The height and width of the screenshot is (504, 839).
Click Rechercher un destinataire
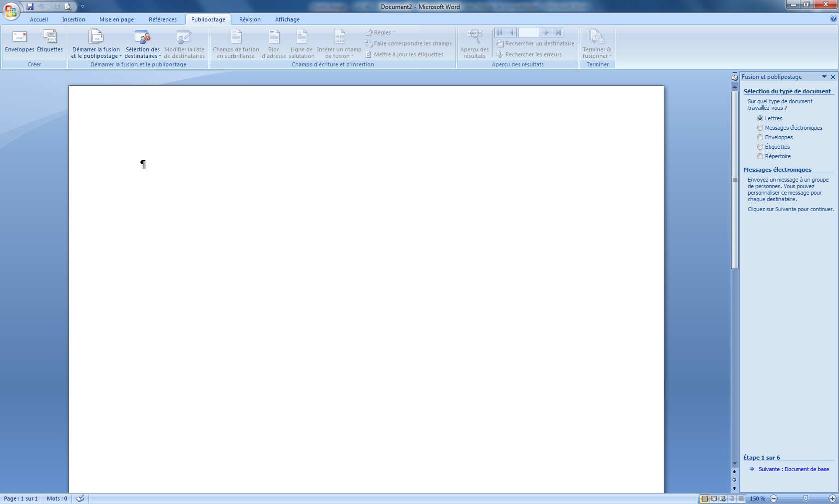click(x=535, y=43)
